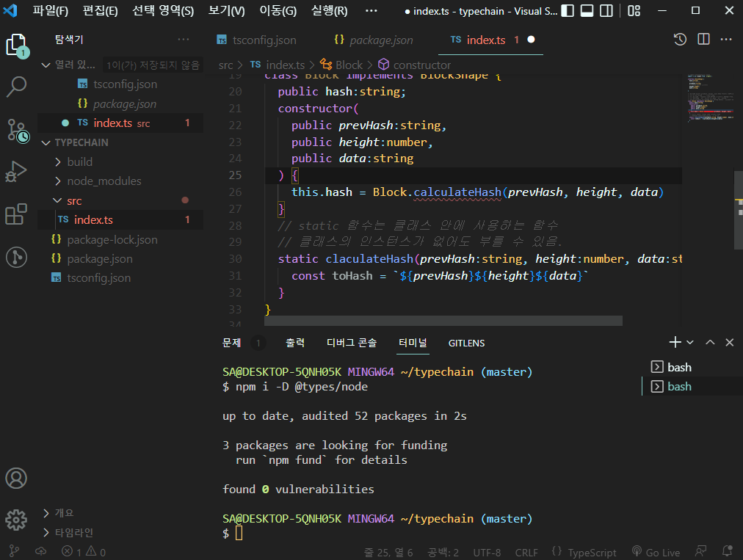Collapse the open editors section

tap(46, 65)
